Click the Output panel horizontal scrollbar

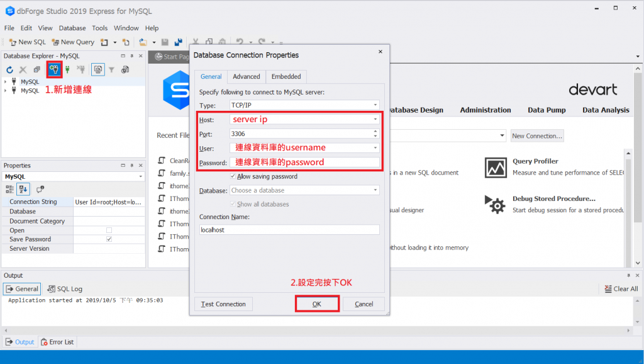(x=316, y=330)
